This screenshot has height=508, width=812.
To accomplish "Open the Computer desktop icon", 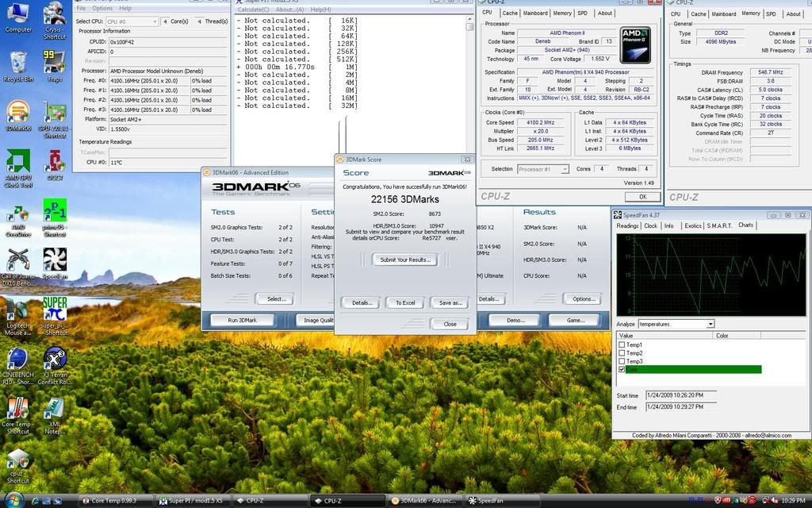I will tap(18, 17).
